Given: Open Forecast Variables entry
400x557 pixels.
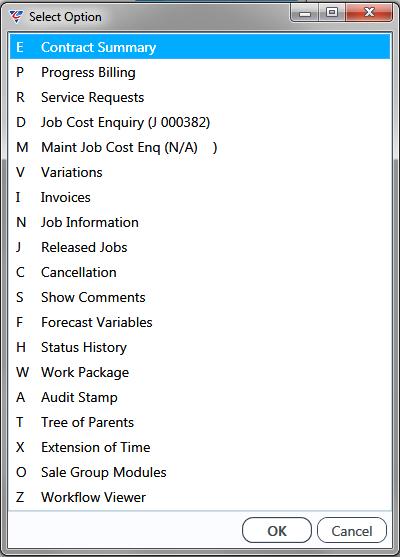Looking at the screenshot, I should [200, 322].
